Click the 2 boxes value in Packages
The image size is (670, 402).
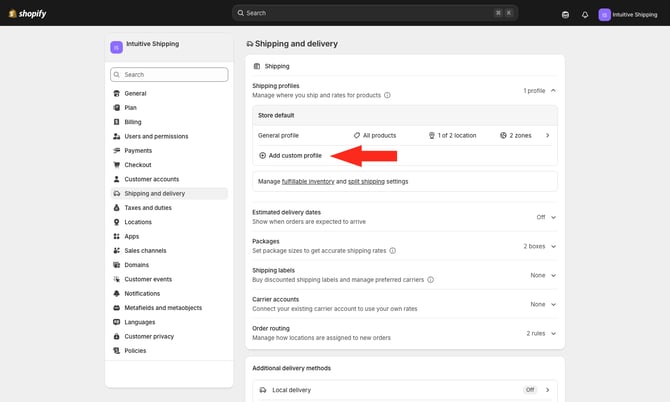pyautogui.click(x=534, y=246)
